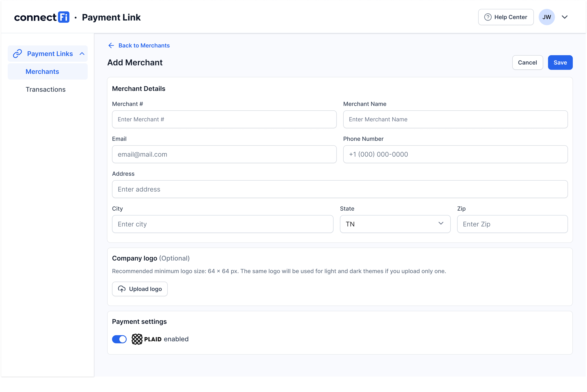Click the Merchant Details heading
This screenshot has width=587, height=392.
point(139,89)
